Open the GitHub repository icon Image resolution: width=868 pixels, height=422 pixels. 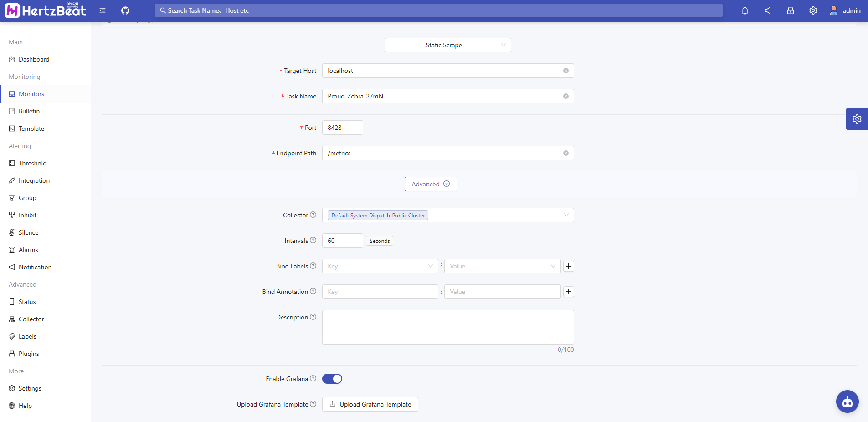point(125,10)
